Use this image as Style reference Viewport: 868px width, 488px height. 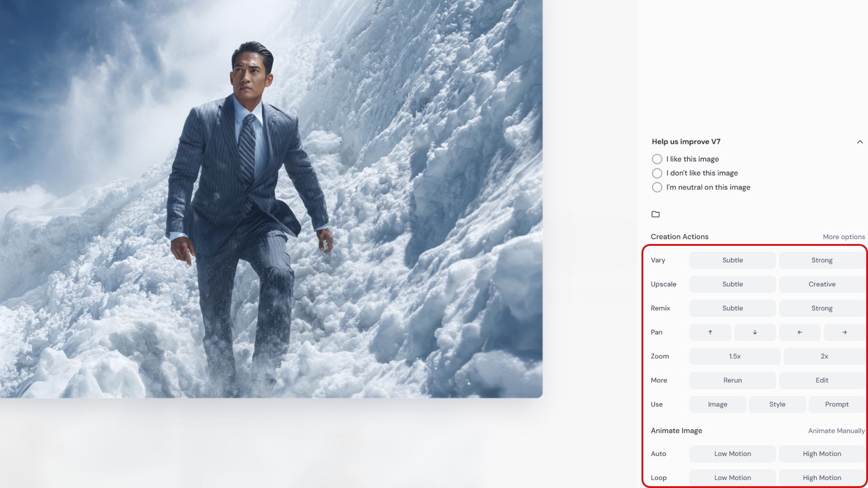tap(777, 404)
